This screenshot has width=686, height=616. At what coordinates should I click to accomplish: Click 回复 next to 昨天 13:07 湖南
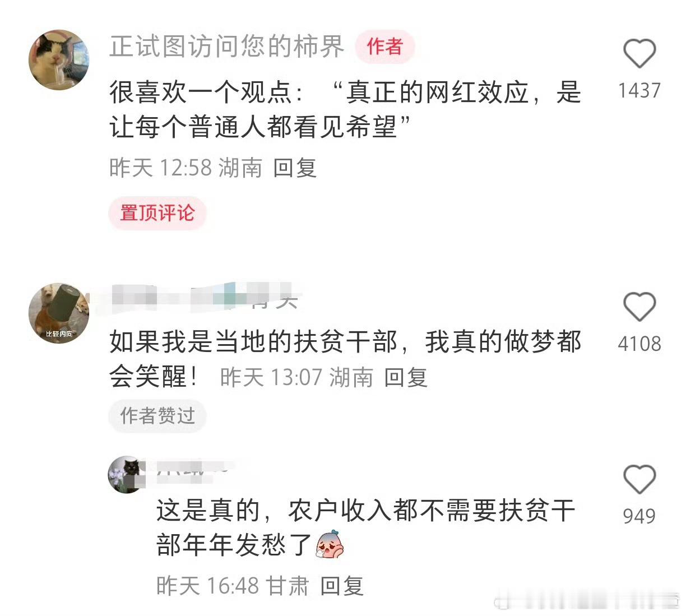[x=406, y=377]
